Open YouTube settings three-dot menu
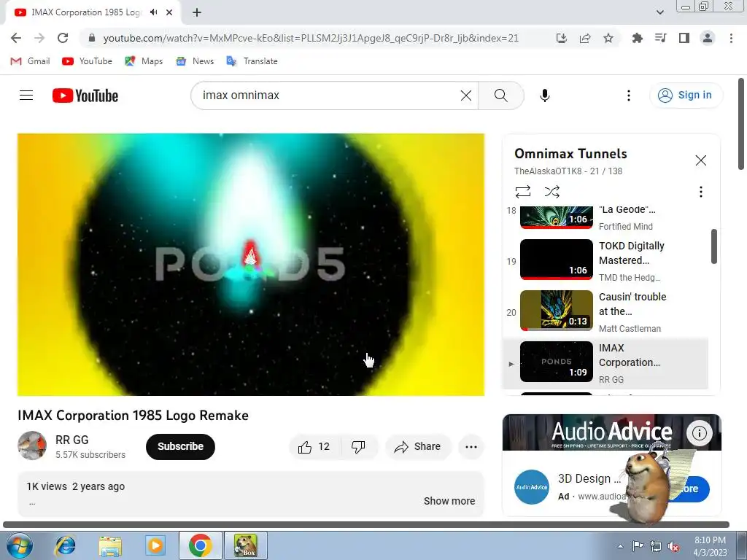Viewport: 747px width, 560px height. click(628, 96)
